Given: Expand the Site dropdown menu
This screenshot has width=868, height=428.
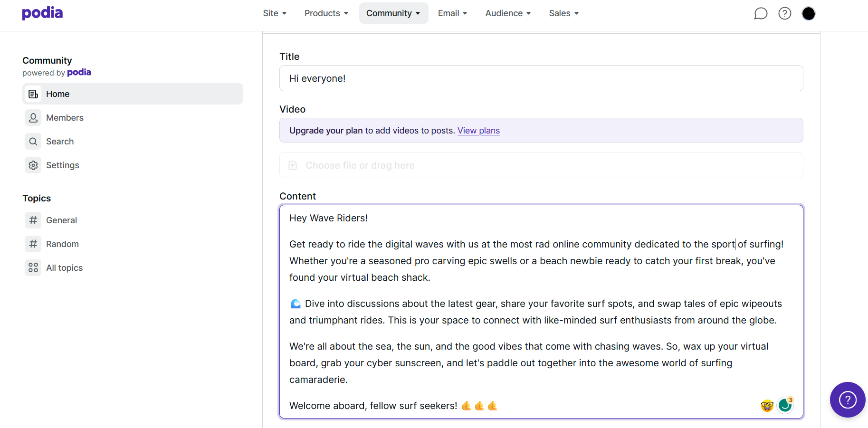Looking at the screenshot, I should (275, 13).
